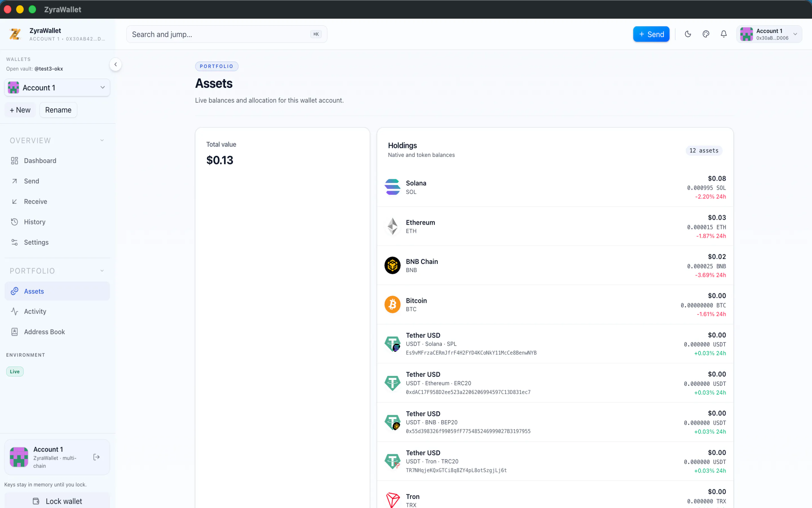
Task: Click the PORTFOLIO badge above Assets
Action: pyautogui.click(x=217, y=66)
